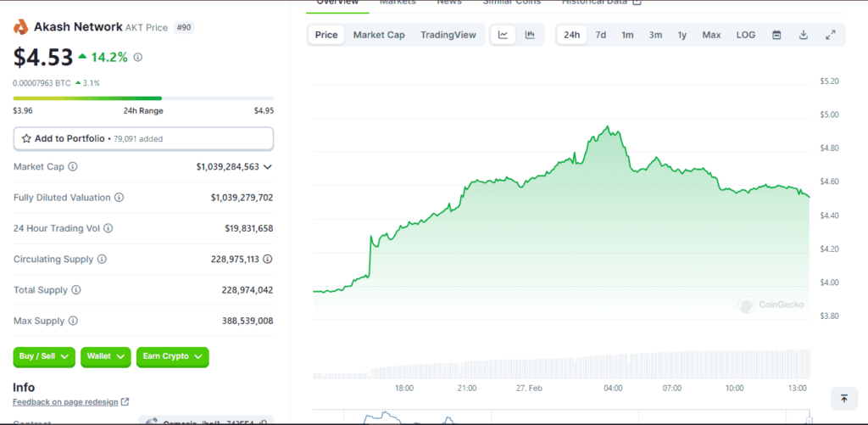
Task: Click the Akash Network logo icon
Action: 20,26
